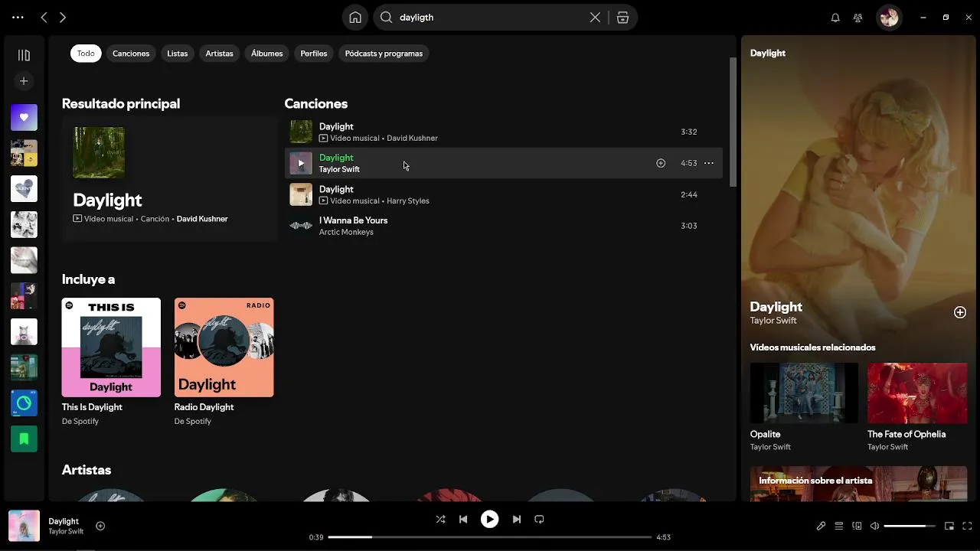This screenshot has height=551, width=980.
Task: Go back with the left arrow
Action: 44,17
